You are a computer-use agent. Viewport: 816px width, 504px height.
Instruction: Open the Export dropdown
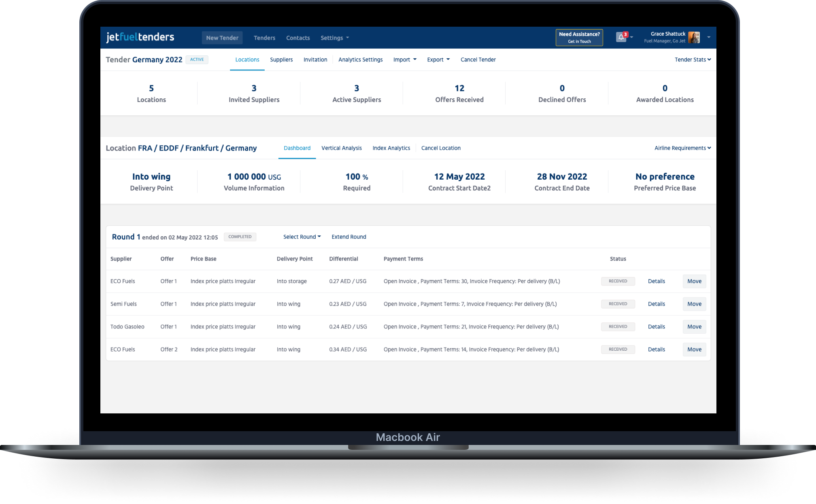(x=438, y=59)
